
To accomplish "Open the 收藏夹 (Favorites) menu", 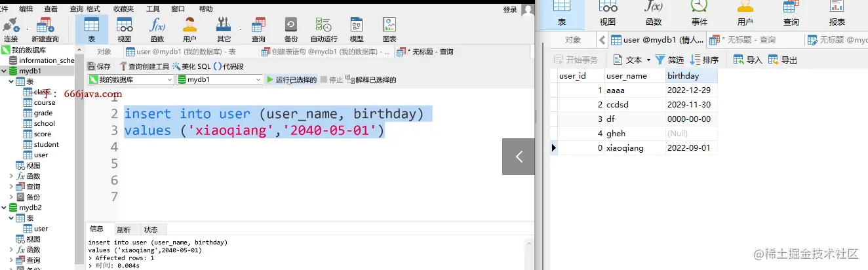I will [123, 9].
